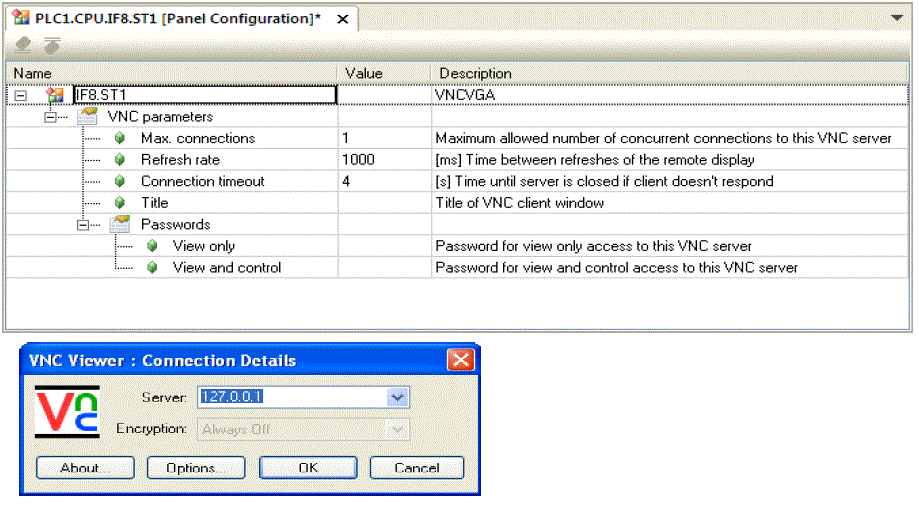Click the green Max. connections parameter icon
The image size is (919, 514).
tap(120, 138)
